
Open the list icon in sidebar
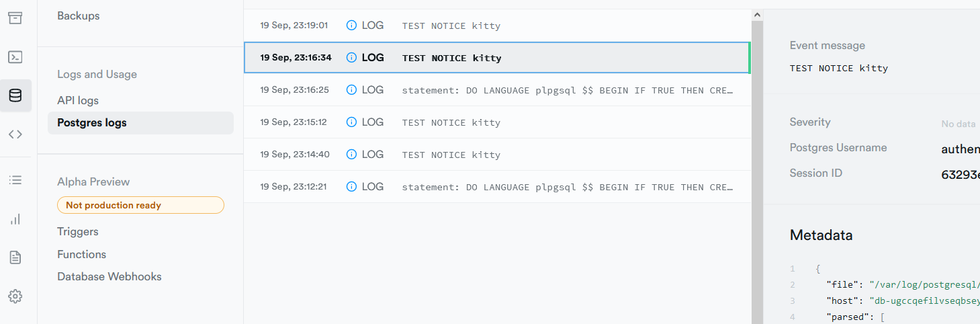point(15,180)
